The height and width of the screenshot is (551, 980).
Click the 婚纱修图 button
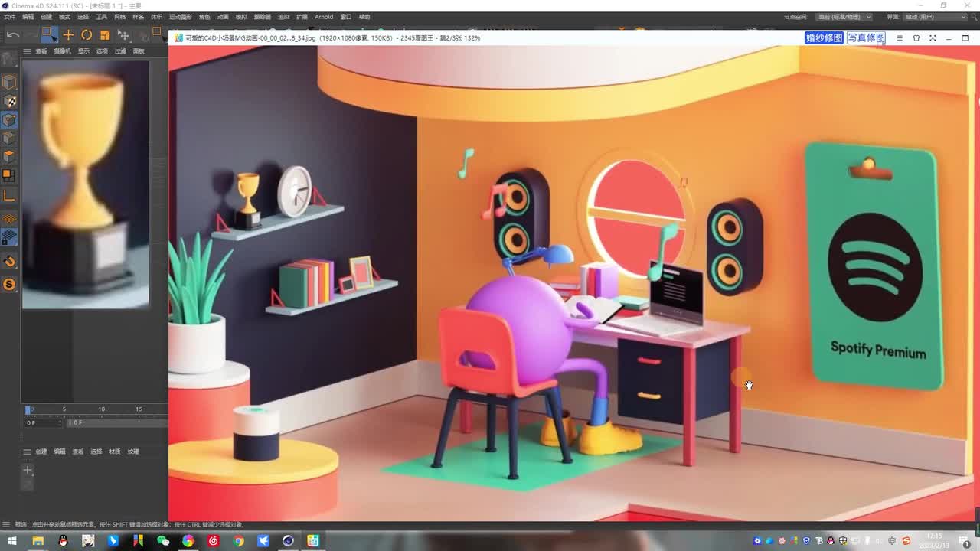[x=824, y=37]
